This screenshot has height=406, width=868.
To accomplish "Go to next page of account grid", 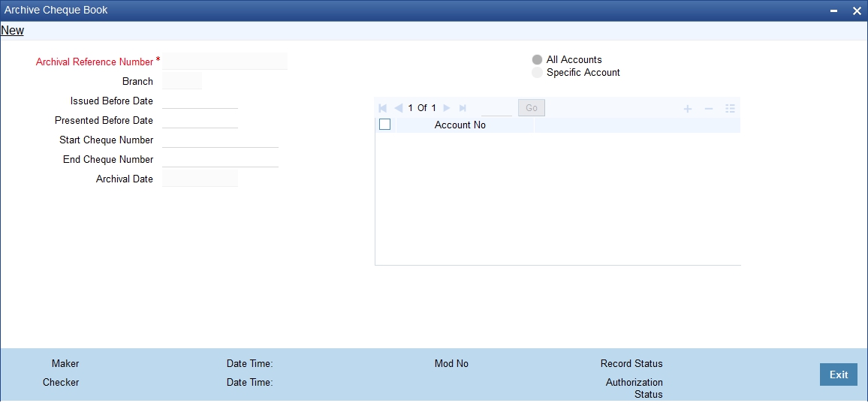I will click(447, 108).
